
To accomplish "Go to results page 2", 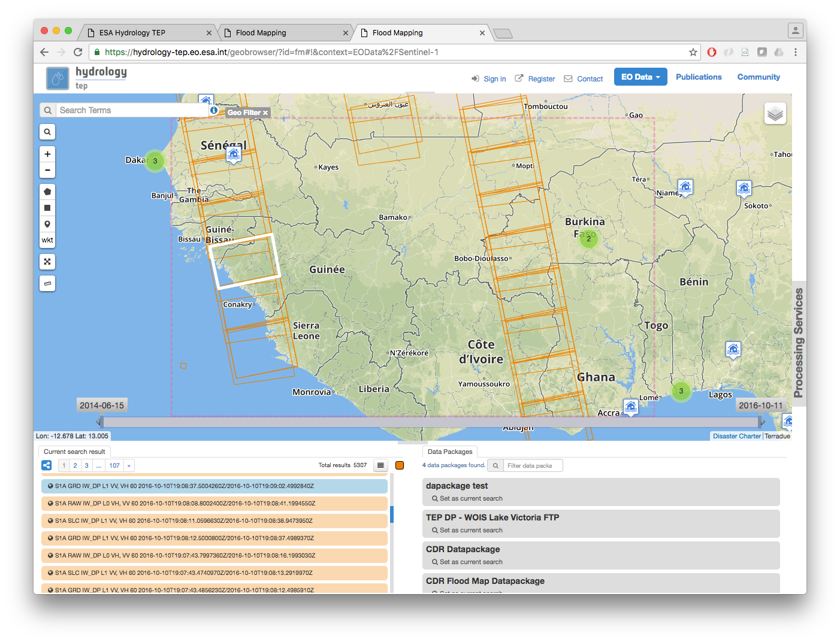I will point(75,465).
